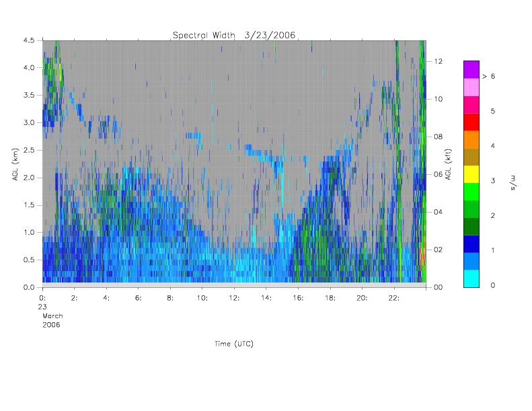This screenshot has width=532, height=411.
Task: Select the '12:' time axis tick label
Action: (x=234, y=298)
